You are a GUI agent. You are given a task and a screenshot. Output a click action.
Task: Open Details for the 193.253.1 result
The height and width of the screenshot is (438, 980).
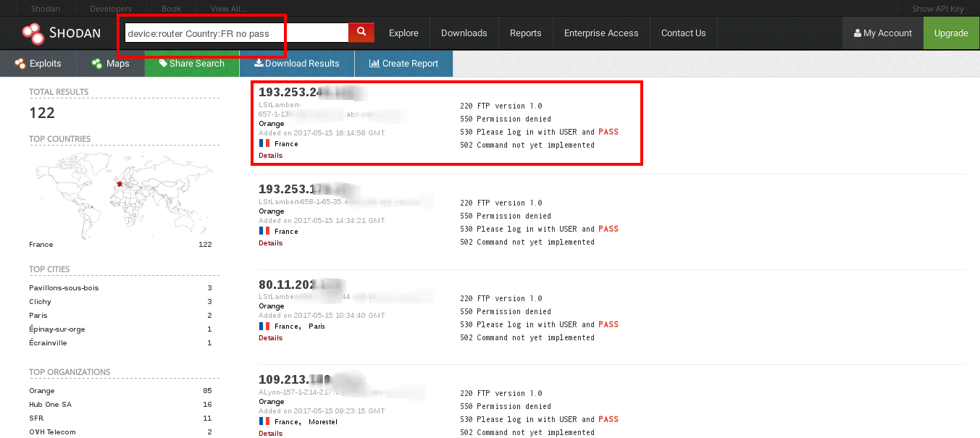click(270, 243)
